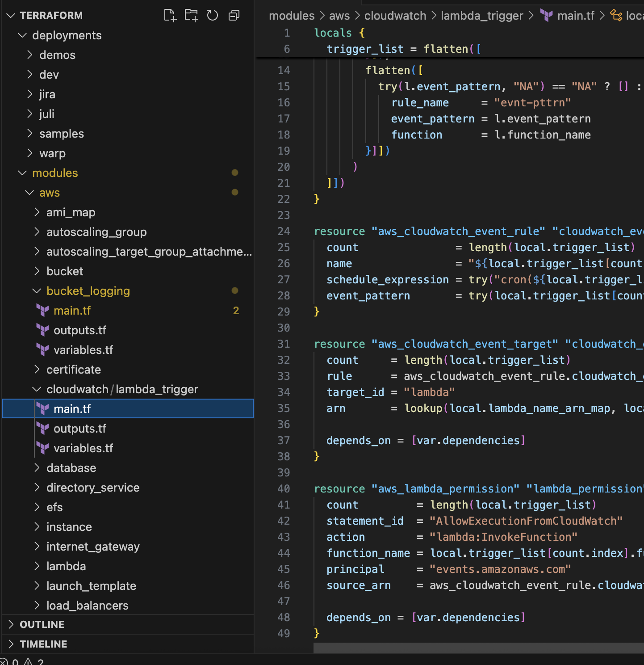The image size is (644, 665).
Task: Expand the juli folder
Action: [x=29, y=114]
